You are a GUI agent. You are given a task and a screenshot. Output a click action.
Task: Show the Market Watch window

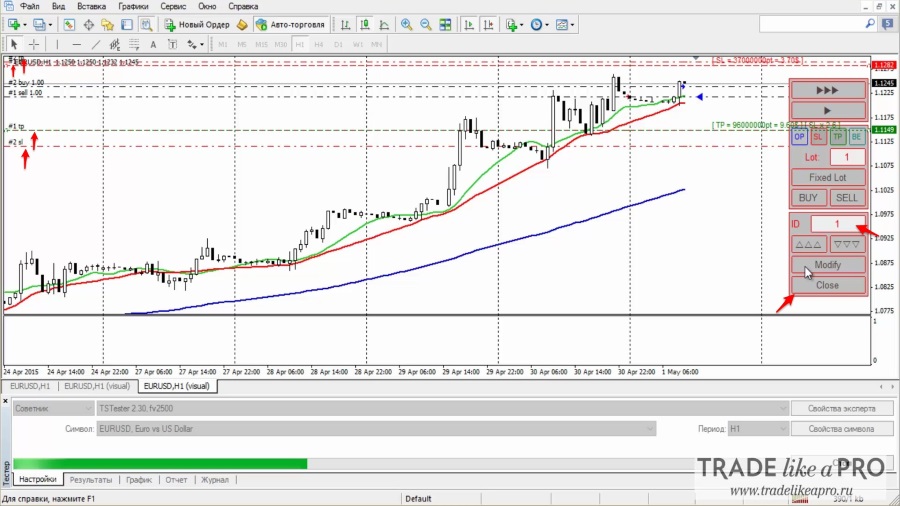click(x=69, y=25)
